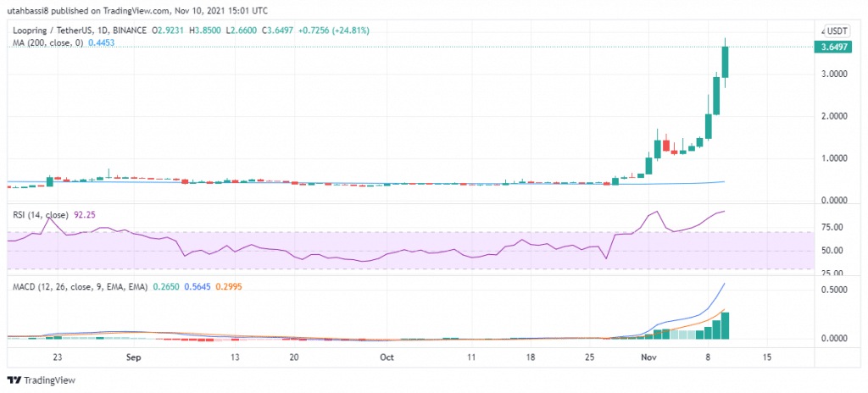
Task: Click the 3.0000 price axis label
Action: [834, 75]
